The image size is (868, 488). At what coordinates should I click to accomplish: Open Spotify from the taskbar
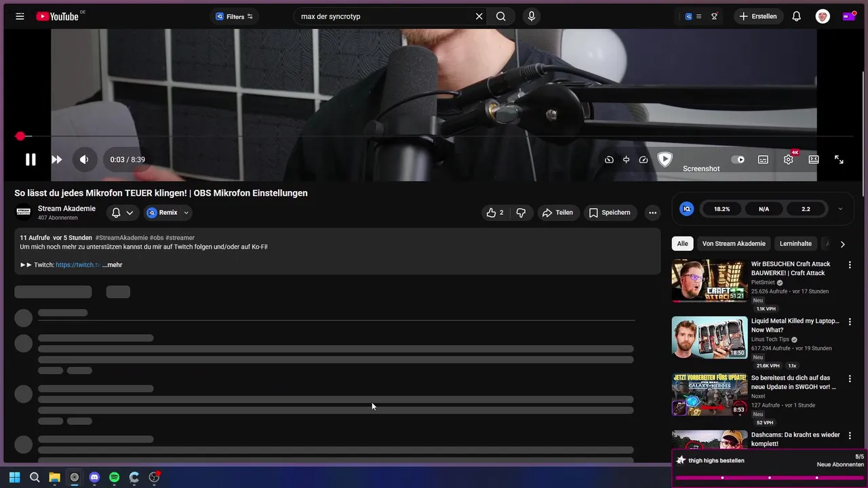tap(114, 477)
